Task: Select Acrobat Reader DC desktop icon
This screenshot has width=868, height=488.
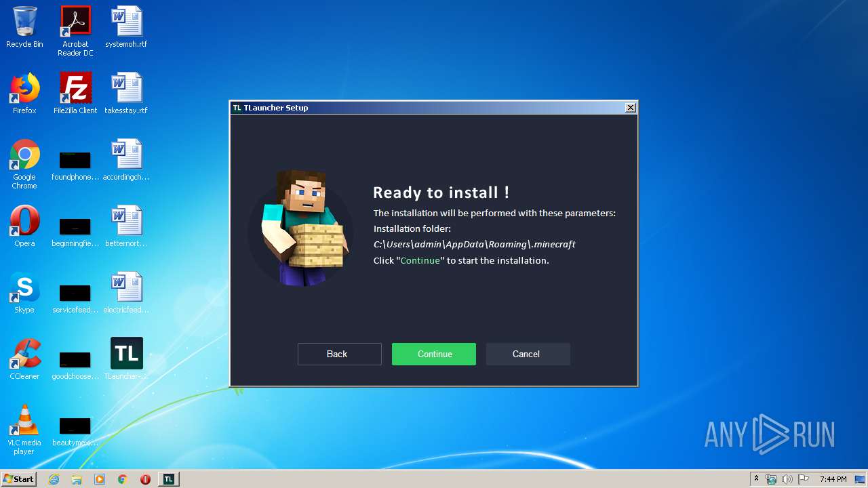Action: (75, 31)
